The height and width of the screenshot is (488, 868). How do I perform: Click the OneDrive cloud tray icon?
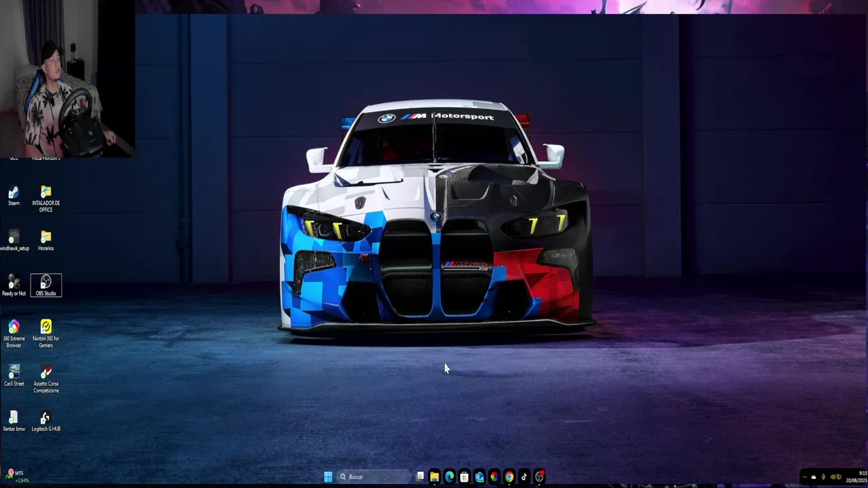tap(814, 477)
